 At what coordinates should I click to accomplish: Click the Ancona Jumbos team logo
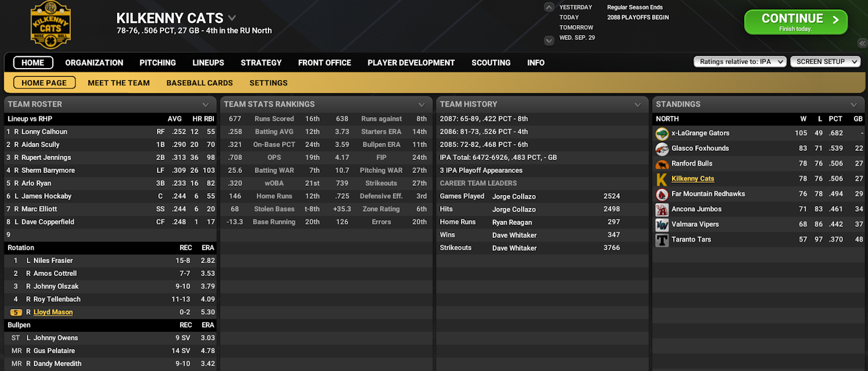[x=661, y=209]
